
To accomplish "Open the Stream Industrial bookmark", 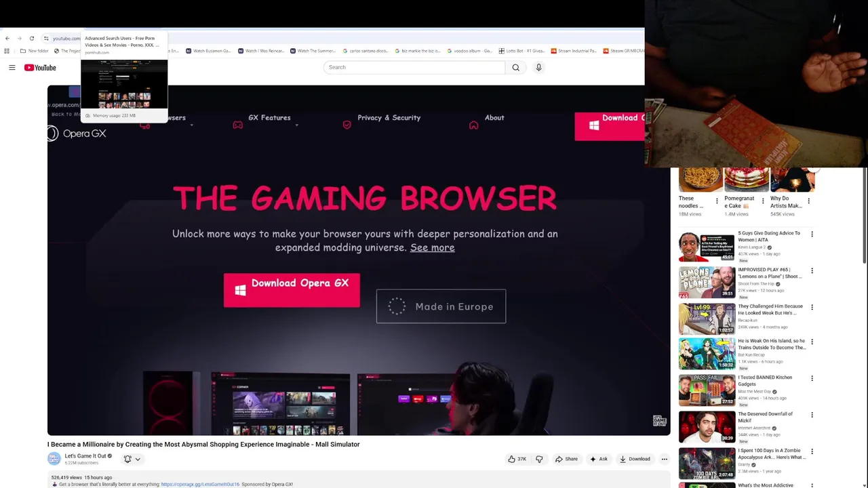I will [x=574, y=51].
